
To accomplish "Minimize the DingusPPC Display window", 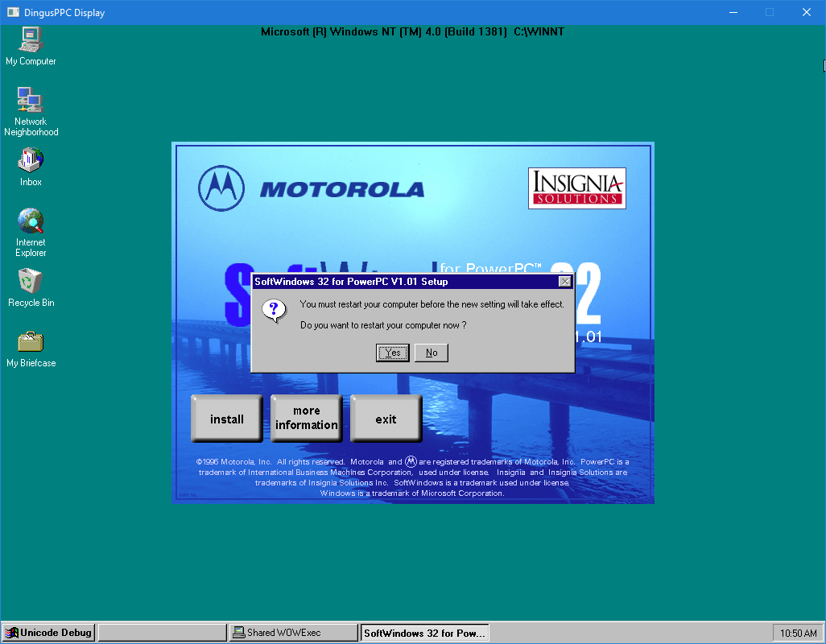I will pyautogui.click(x=733, y=12).
